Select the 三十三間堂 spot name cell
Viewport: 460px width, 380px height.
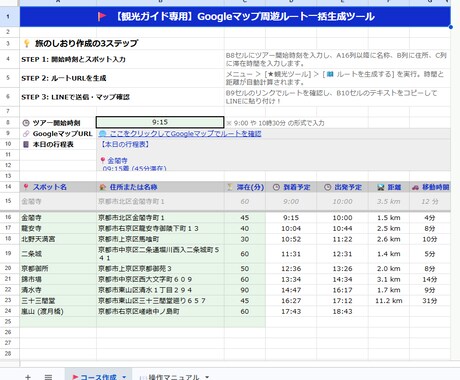coord(58,301)
